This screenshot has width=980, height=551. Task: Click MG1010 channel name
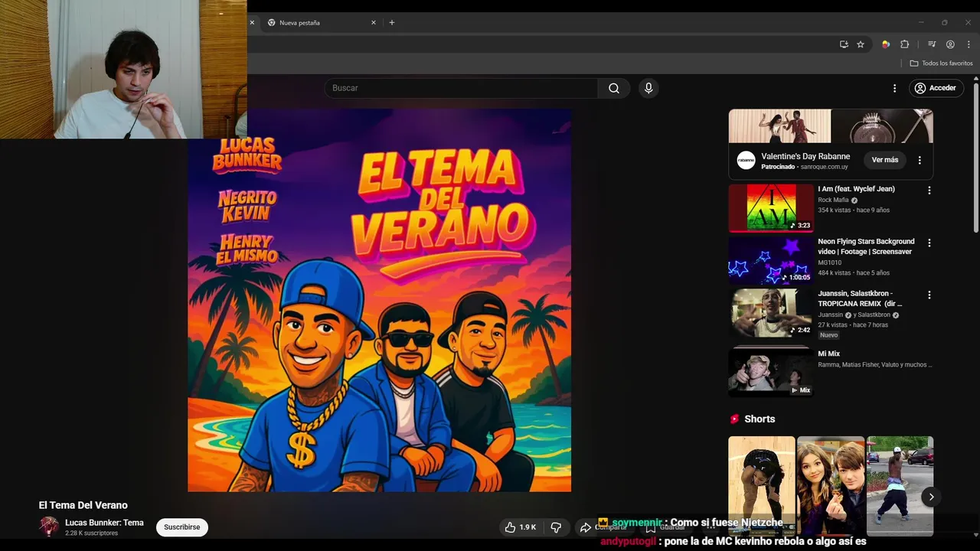point(829,262)
